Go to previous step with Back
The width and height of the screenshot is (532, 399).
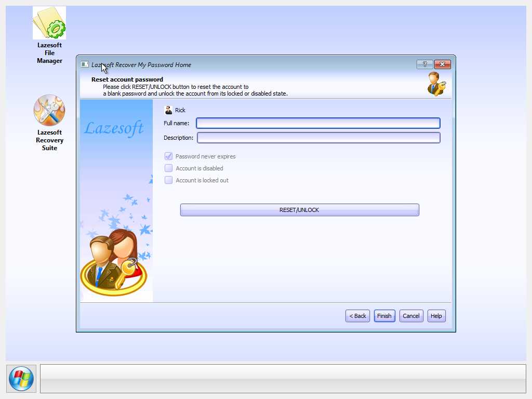click(357, 316)
